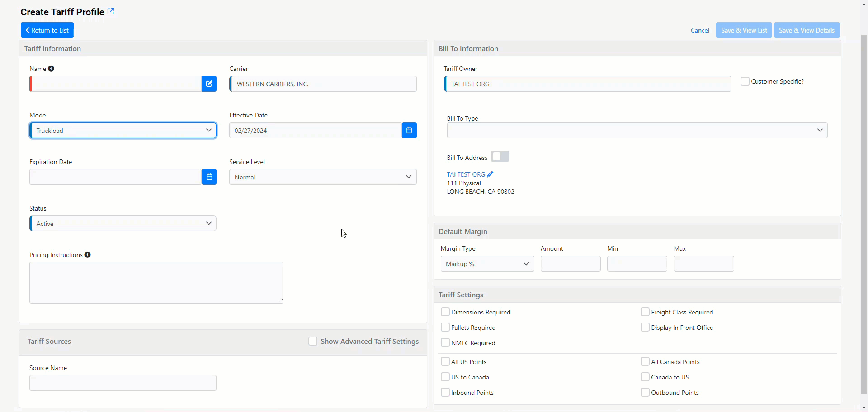Open Effective Date calendar picker

[x=409, y=131]
